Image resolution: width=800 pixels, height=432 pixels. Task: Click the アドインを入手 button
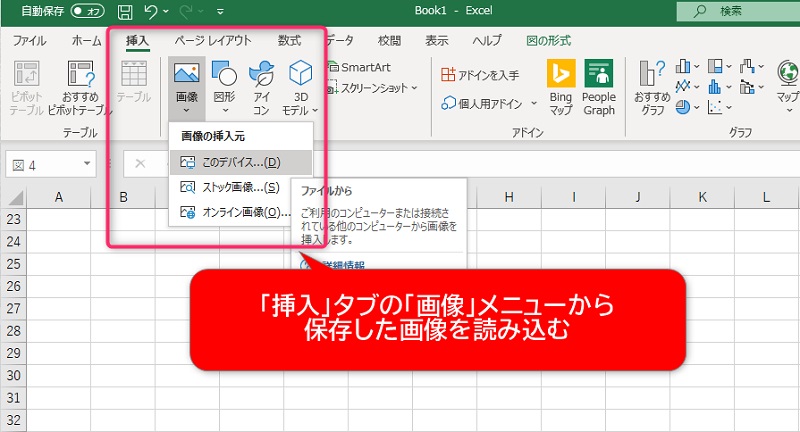point(479,75)
